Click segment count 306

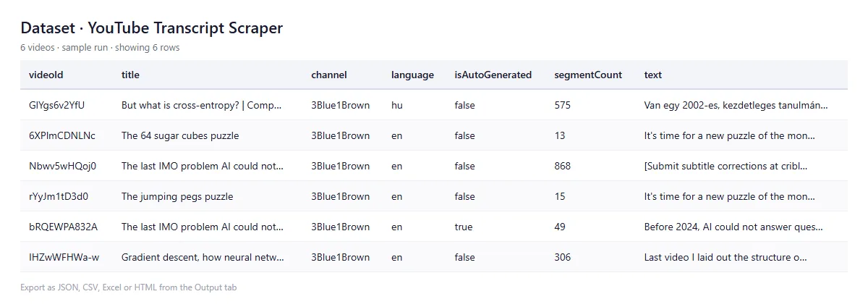563,257
